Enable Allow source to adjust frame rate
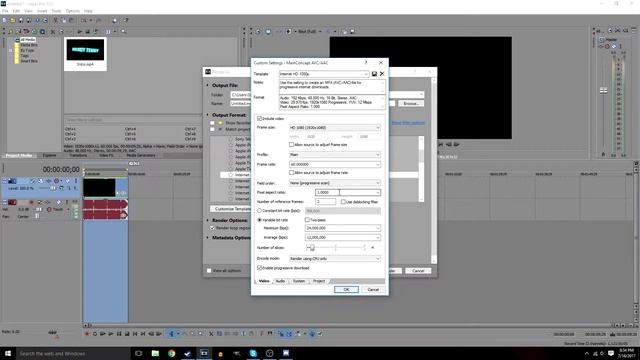 click(x=291, y=173)
